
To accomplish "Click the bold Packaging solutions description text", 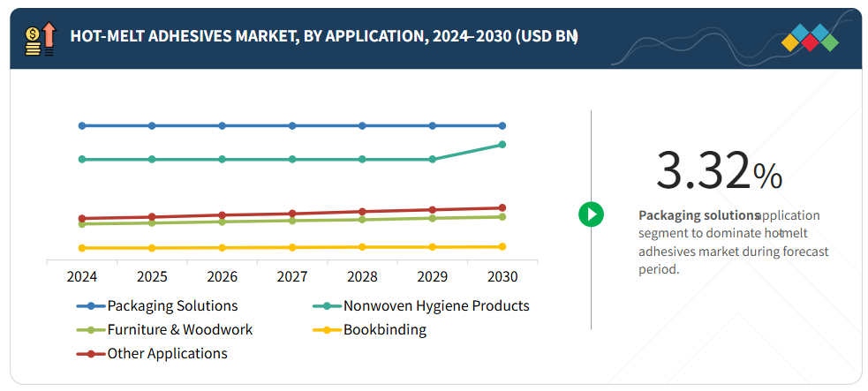I will (698, 214).
